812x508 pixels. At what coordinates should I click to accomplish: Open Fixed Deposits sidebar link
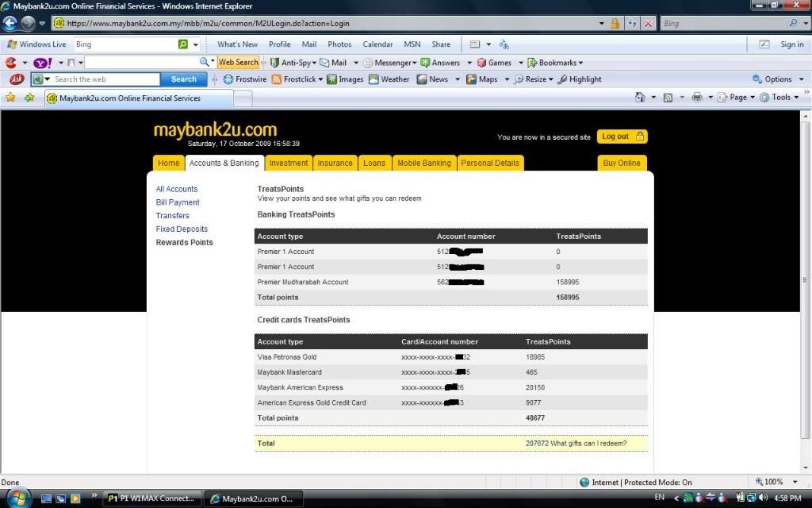coord(182,229)
